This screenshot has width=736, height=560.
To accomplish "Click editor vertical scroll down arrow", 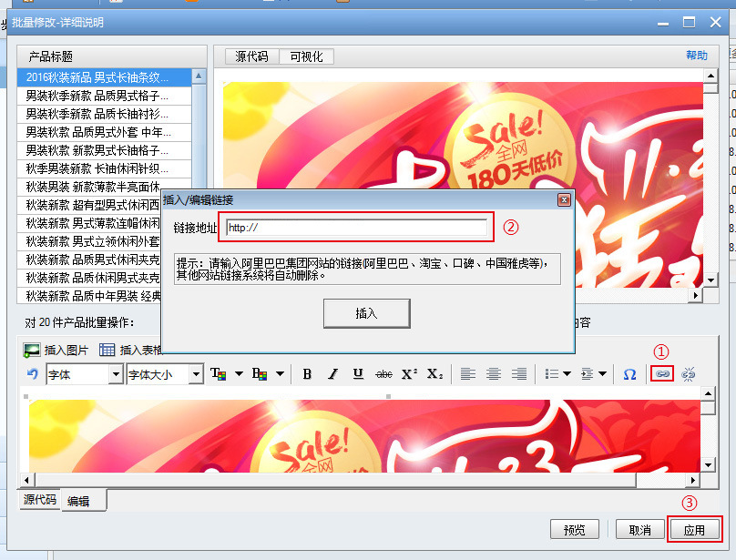I will [708, 465].
